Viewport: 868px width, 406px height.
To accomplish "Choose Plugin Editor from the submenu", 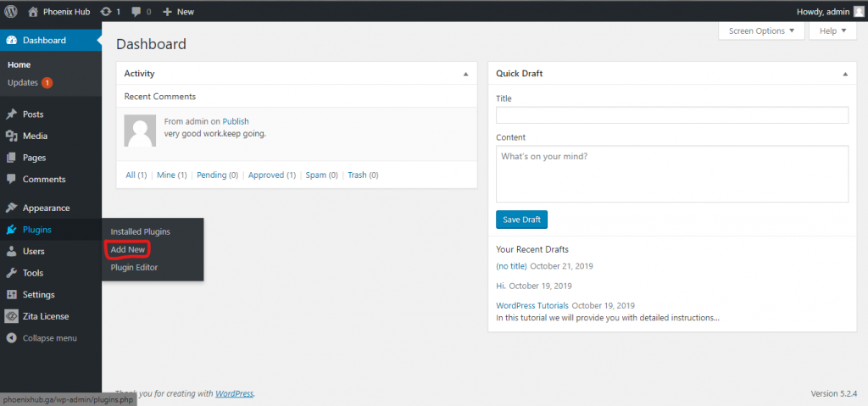I will click(134, 268).
